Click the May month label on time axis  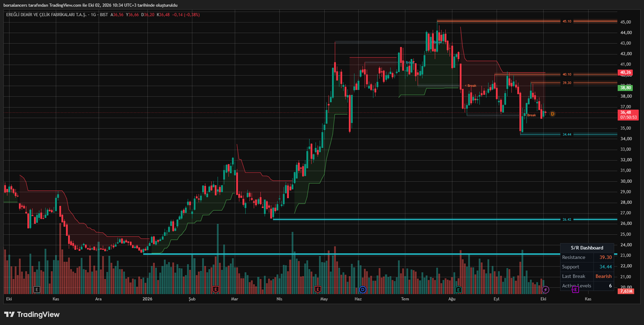coord(324,298)
